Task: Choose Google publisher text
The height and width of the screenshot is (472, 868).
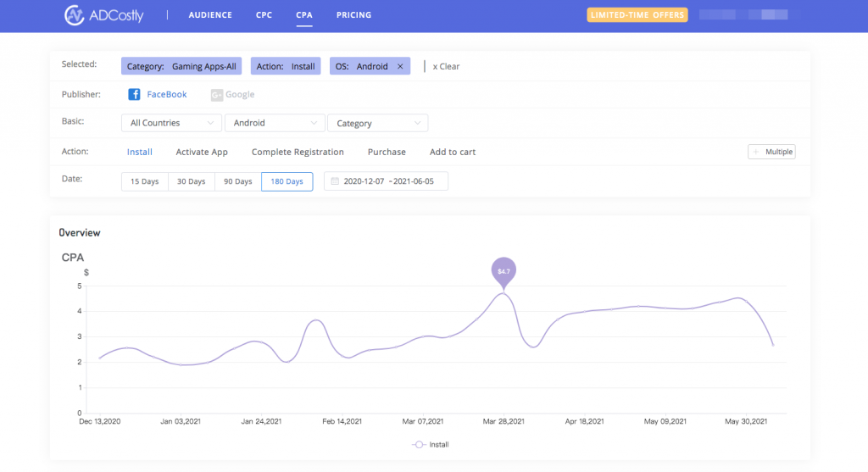Action: (x=240, y=95)
